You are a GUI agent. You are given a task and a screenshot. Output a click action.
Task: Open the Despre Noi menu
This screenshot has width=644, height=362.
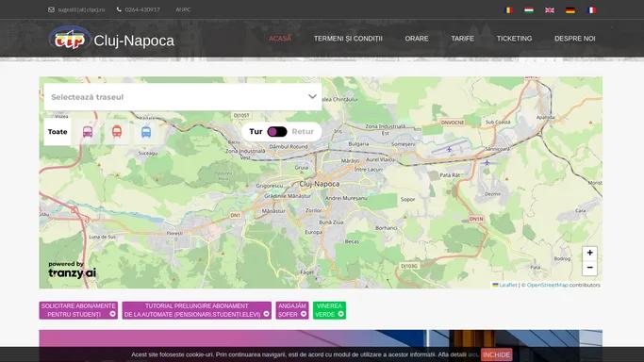point(574,39)
